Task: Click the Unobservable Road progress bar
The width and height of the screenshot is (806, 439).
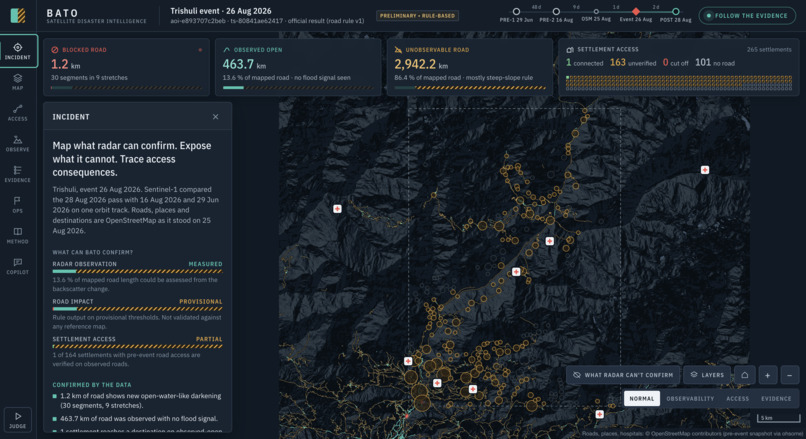Action: coord(470,88)
